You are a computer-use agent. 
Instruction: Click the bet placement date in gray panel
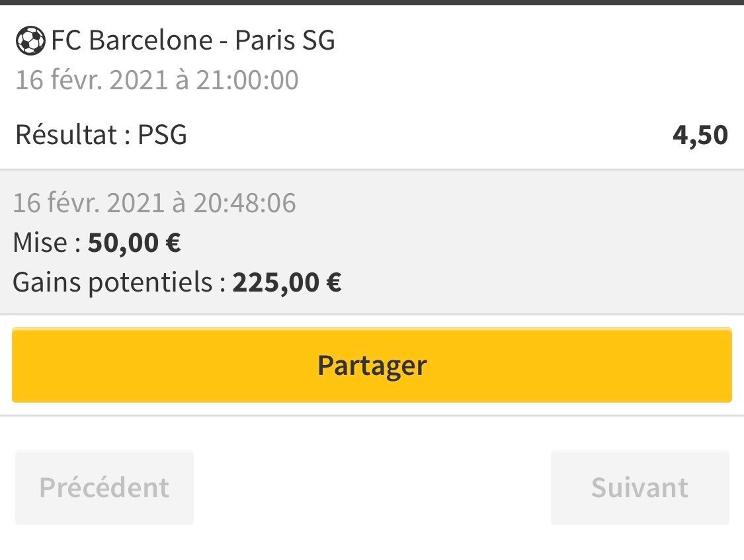click(x=89, y=203)
